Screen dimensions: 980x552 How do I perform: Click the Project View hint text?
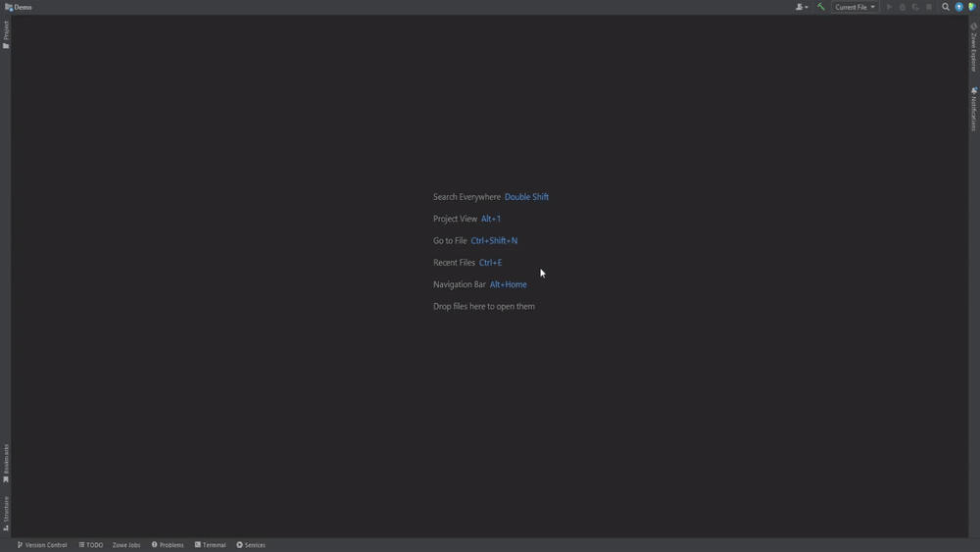point(455,219)
